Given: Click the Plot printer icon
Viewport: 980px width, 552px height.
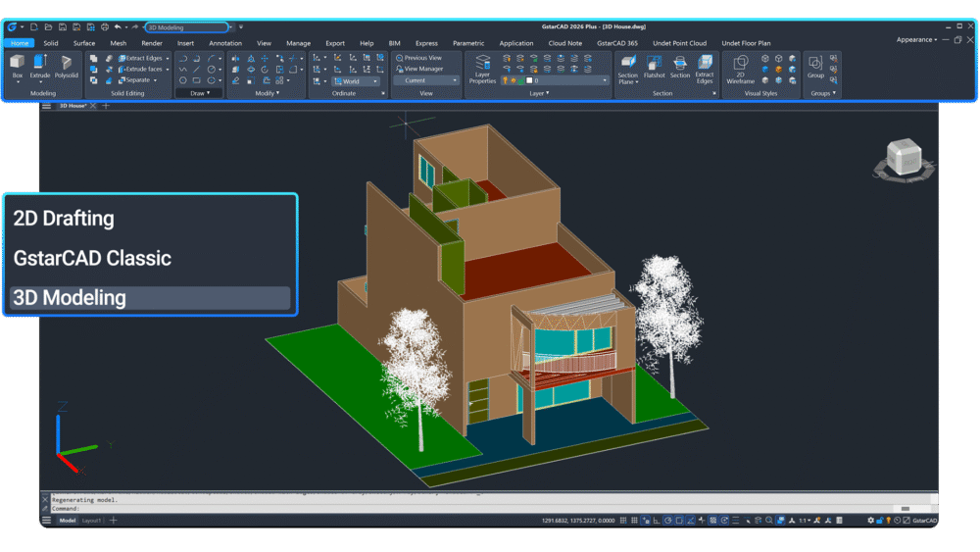Looking at the screenshot, I should (x=105, y=26).
